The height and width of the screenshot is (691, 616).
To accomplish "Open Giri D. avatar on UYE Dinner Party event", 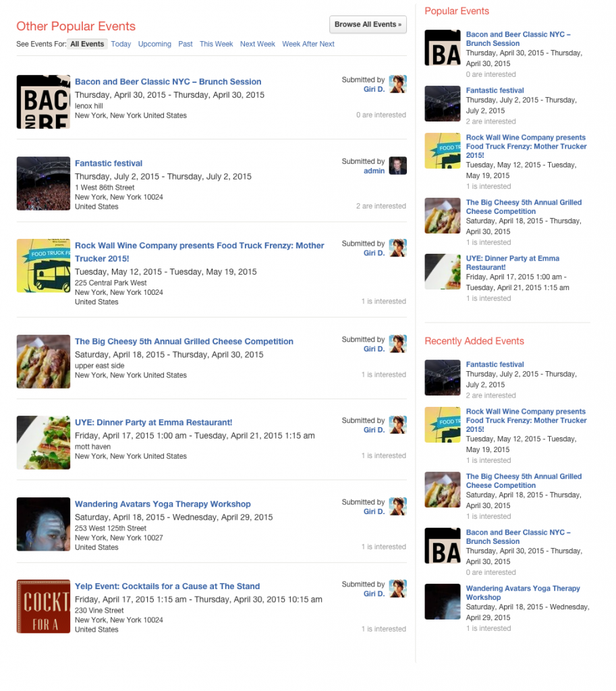I will (397, 425).
